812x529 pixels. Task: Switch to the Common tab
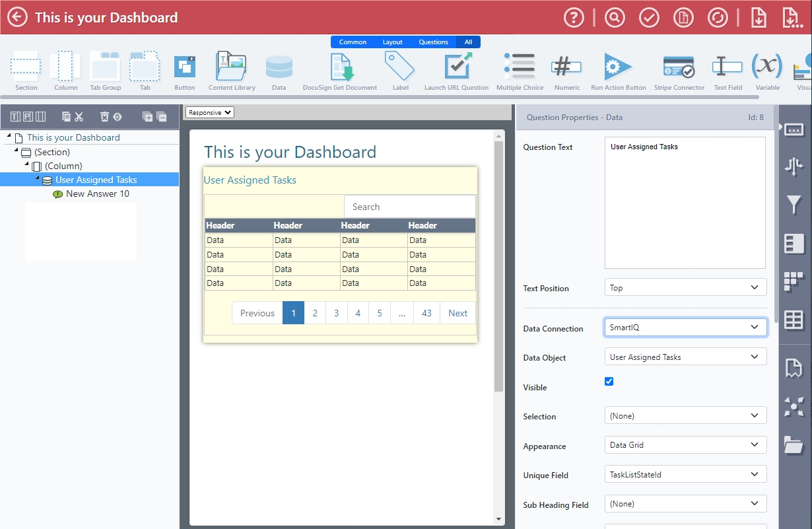click(353, 42)
